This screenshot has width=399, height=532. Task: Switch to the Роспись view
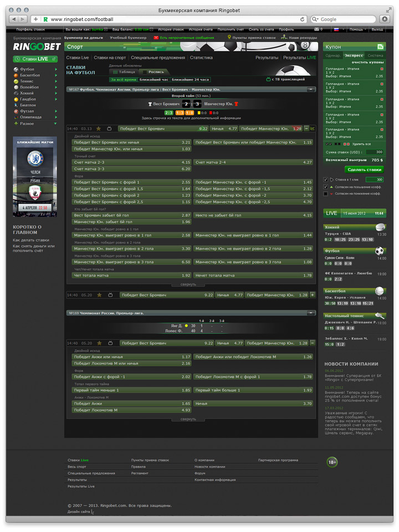(153, 72)
